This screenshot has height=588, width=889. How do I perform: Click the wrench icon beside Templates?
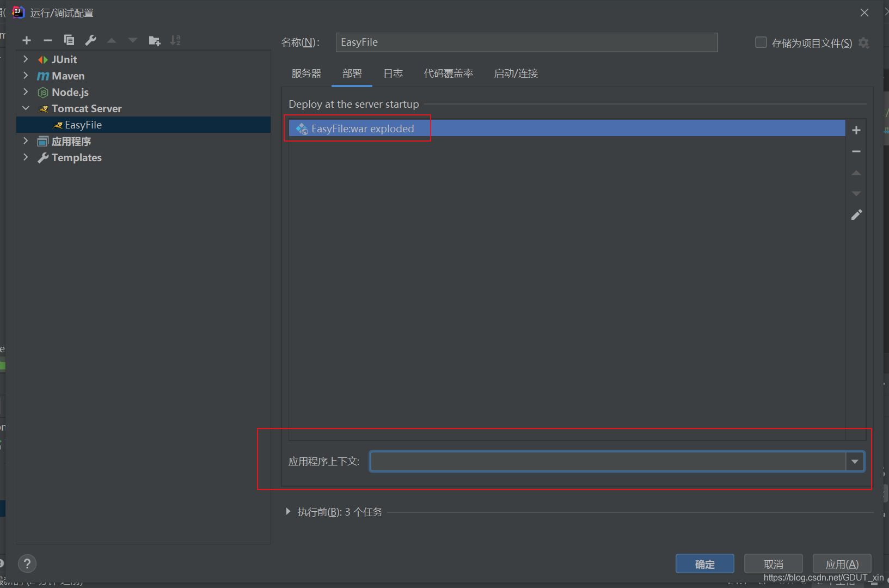click(43, 158)
